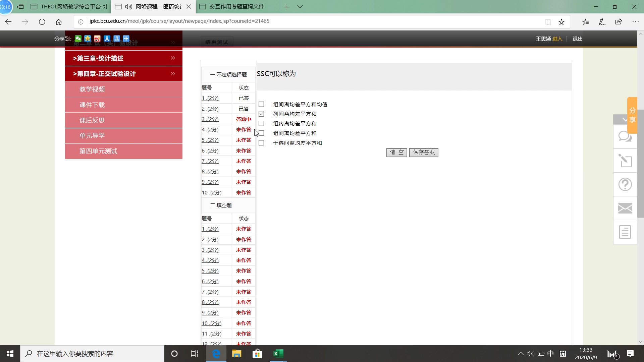Click 退出 to log out
This screenshot has width=644, height=362.
coord(577,39)
